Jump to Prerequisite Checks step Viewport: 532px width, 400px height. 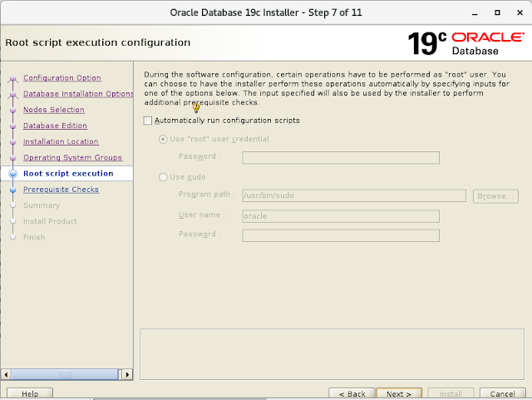tap(61, 190)
